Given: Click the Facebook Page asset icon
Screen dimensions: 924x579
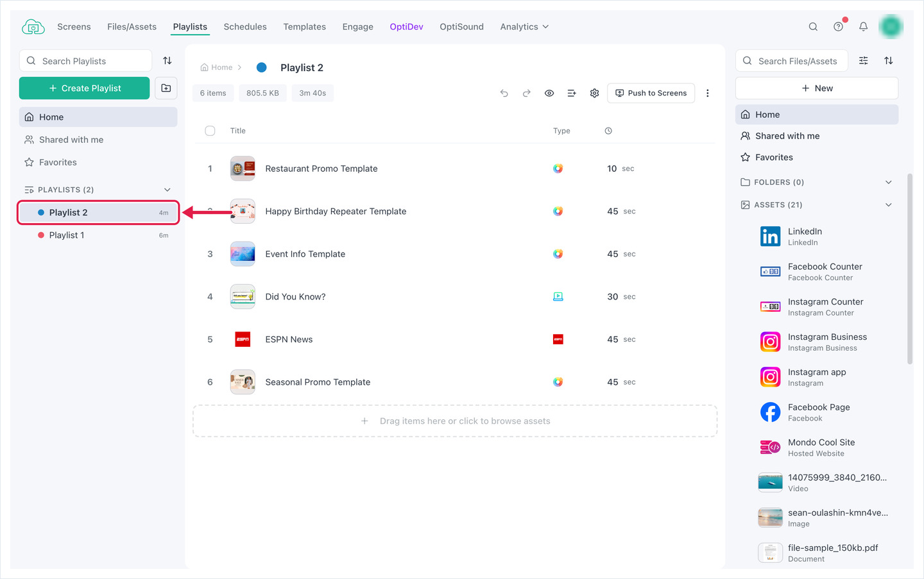Looking at the screenshot, I should click(770, 412).
